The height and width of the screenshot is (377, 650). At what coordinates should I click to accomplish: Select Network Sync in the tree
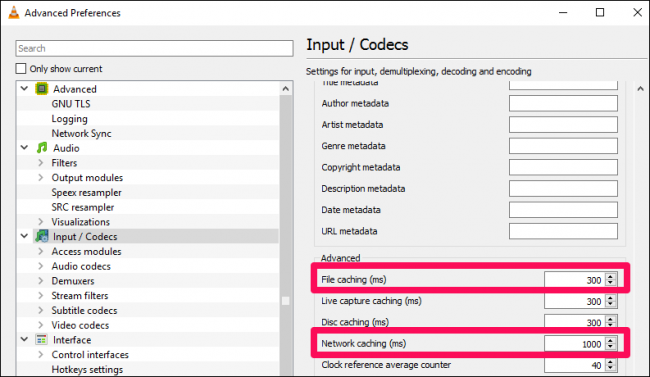81,133
